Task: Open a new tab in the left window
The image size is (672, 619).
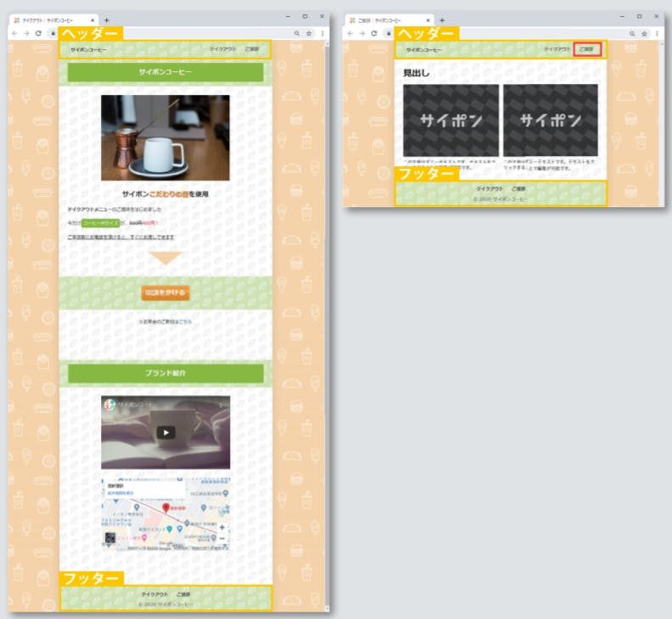Action: [107, 20]
